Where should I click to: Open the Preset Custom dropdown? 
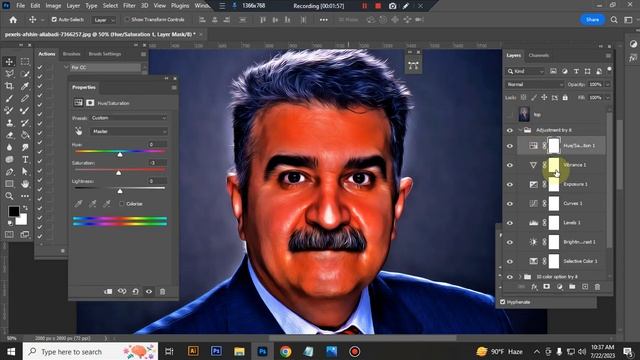[x=128, y=118]
